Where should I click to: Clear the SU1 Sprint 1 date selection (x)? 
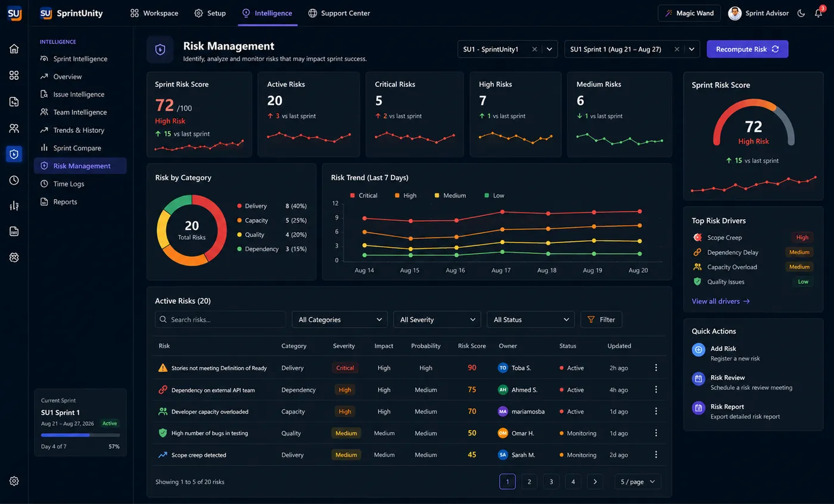677,49
